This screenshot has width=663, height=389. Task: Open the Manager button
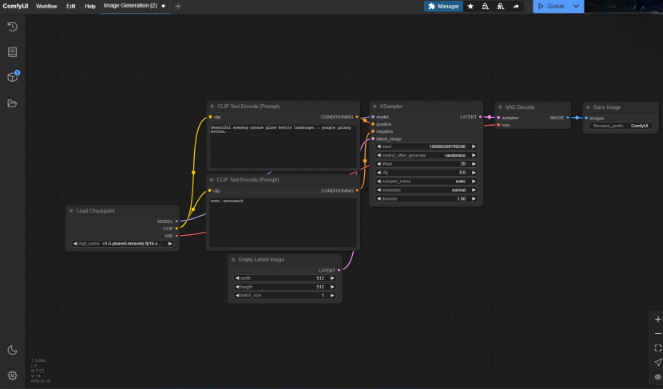pyautogui.click(x=443, y=6)
